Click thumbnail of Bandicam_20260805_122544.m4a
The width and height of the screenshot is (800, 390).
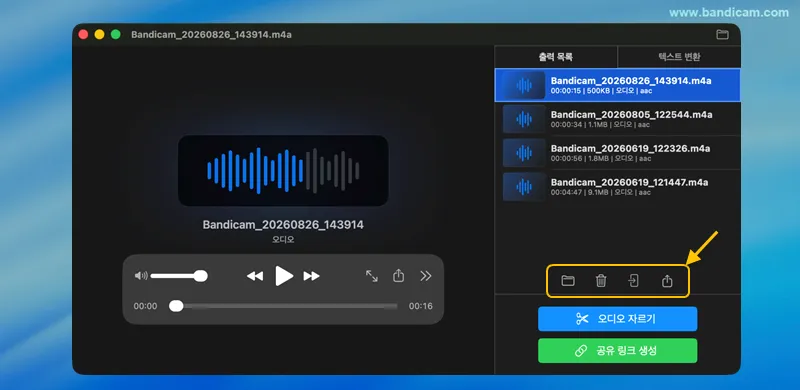pos(524,119)
